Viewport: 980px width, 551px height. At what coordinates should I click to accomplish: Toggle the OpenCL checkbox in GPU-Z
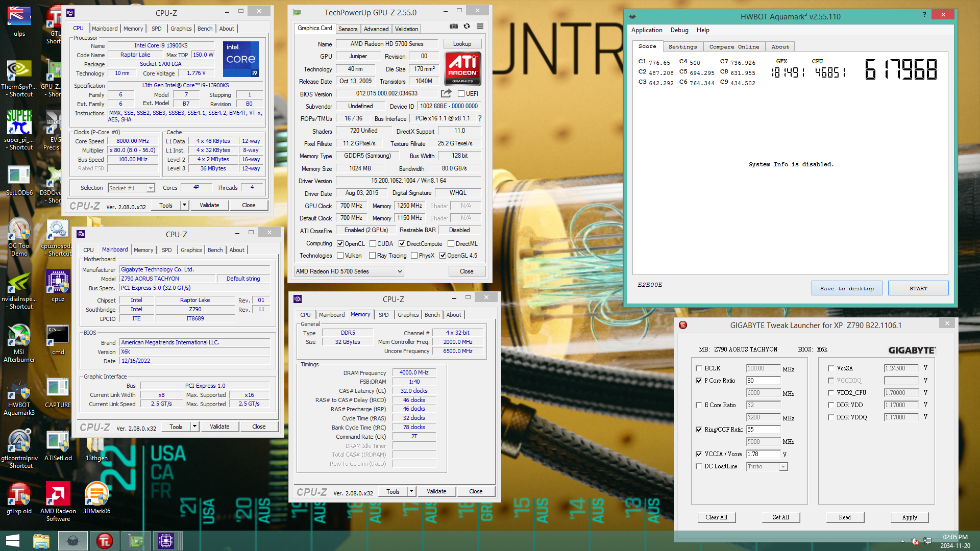point(340,244)
